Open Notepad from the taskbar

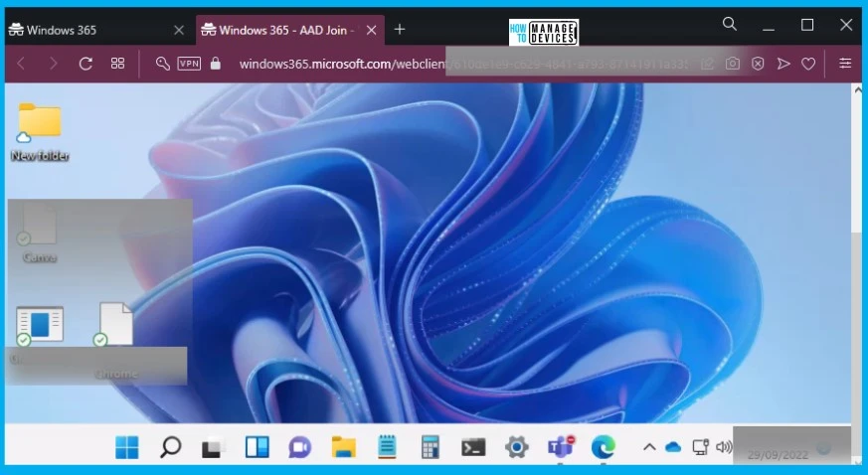click(387, 447)
